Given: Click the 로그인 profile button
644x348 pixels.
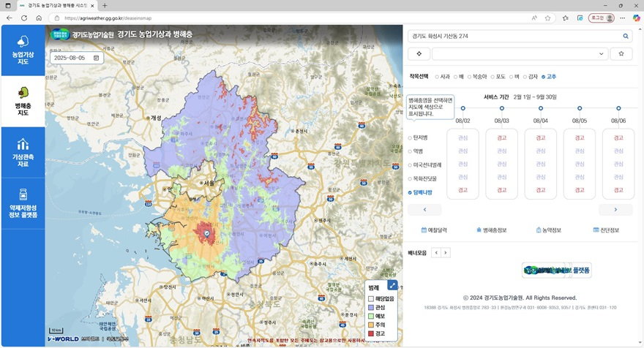Looking at the screenshot, I should pos(602,18).
